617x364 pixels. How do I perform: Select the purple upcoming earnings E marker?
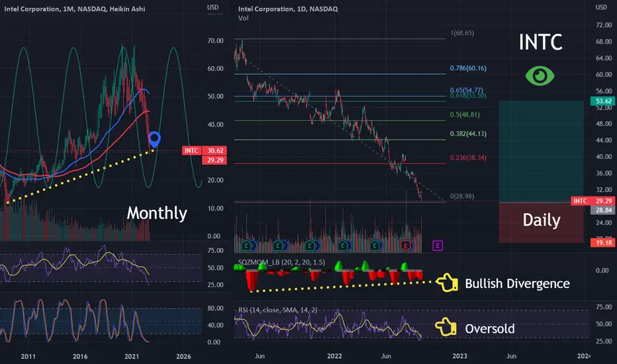pyautogui.click(x=438, y=246)
